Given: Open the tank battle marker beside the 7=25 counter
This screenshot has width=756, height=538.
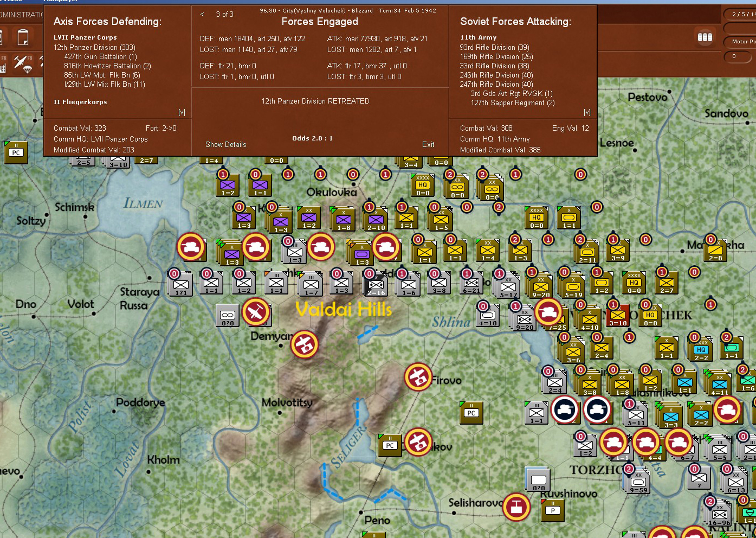Looking at the screenshot, I should coord(548,312).
